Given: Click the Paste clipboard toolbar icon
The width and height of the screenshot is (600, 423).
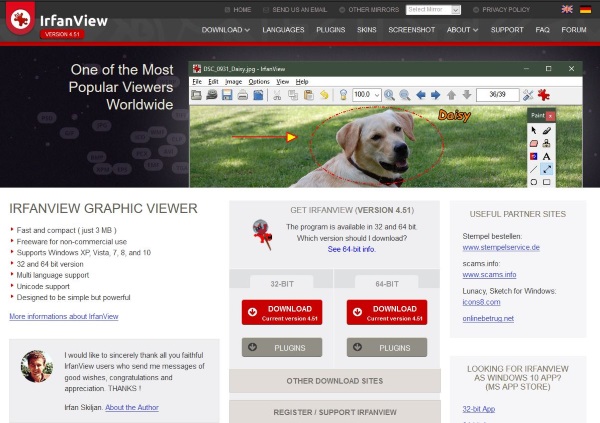Looking at the screenshot, I should pos(309,95).
